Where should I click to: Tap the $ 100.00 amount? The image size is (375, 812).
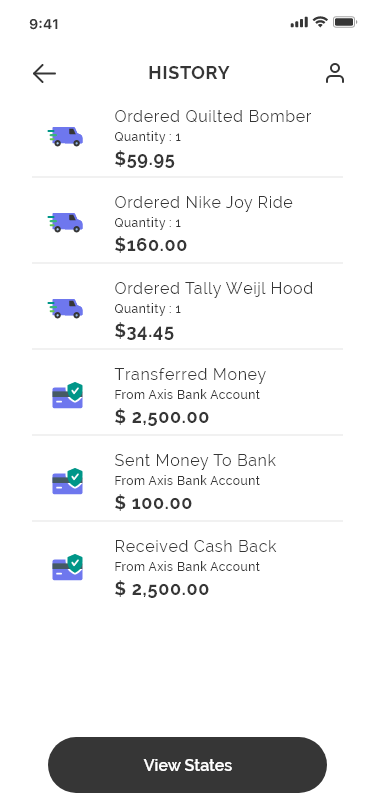click(153, 503)
